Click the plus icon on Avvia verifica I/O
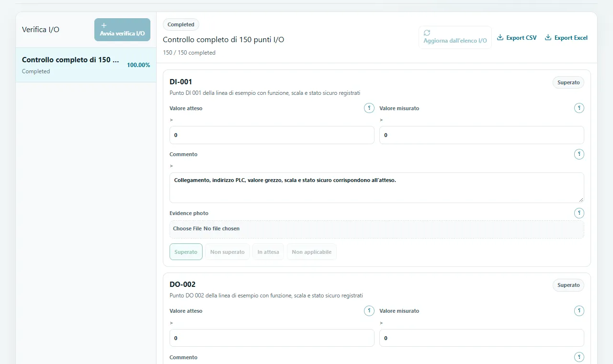Screen dimensions: 613x364 click(104, 25)
